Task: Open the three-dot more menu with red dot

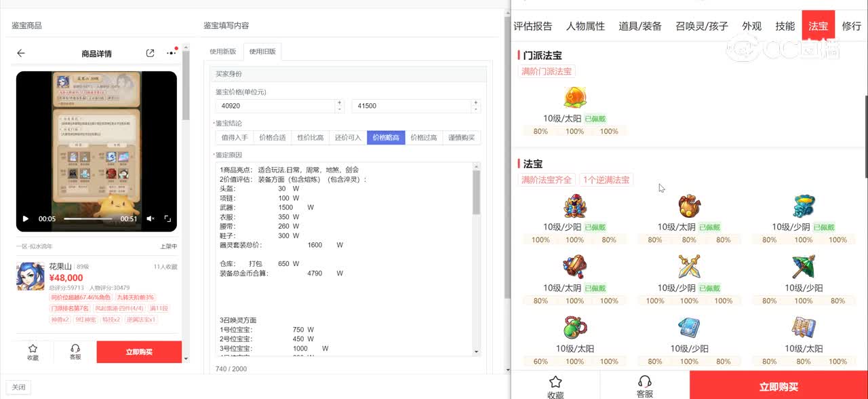Action: tap(171, 53)
